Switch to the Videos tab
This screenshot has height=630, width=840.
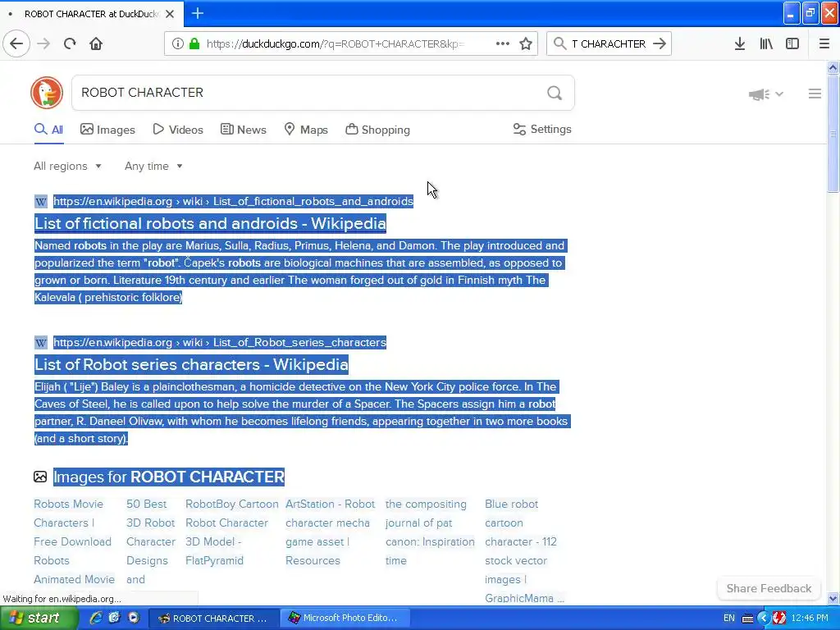[178, 130]
